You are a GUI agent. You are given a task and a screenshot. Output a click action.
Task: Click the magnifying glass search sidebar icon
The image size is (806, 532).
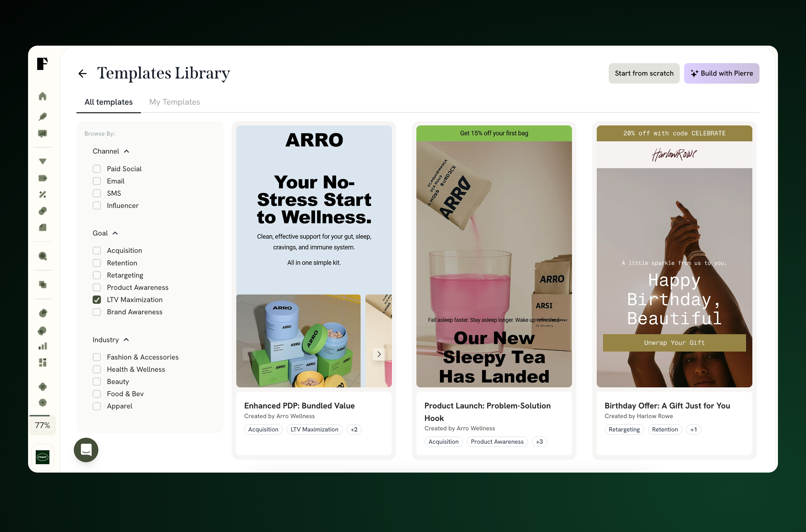[x=42, y=256]
